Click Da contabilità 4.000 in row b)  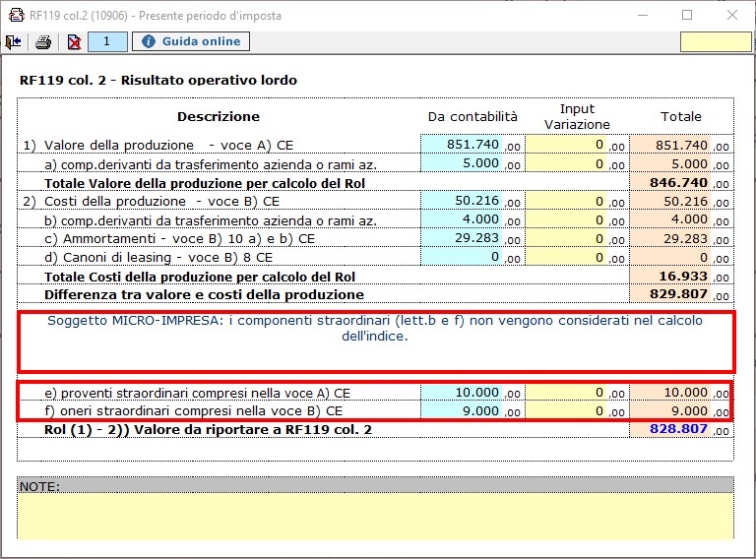click(461, 219)
